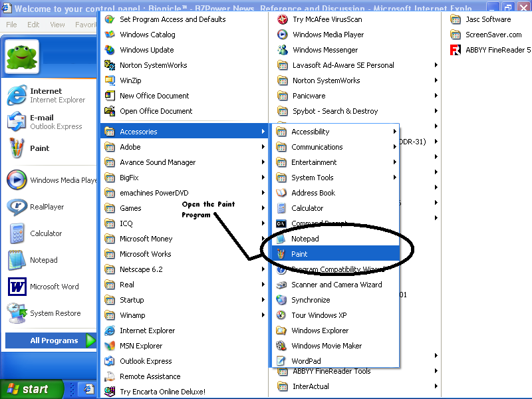Click the Internet Explorer icon in pinned list
Viewport: 532px width, 399px height.
[16, 95]
